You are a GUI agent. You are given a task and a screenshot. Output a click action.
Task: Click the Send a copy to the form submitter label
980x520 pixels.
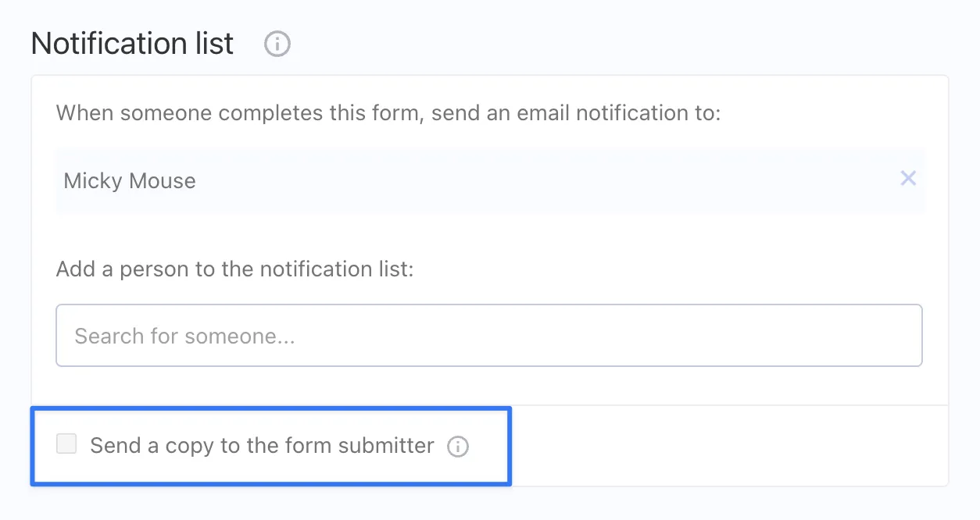[x=262, y=446]
